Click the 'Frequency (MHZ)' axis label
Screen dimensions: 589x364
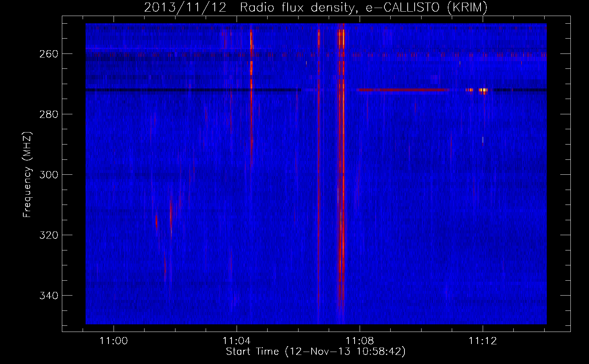(x=27, y=175)
